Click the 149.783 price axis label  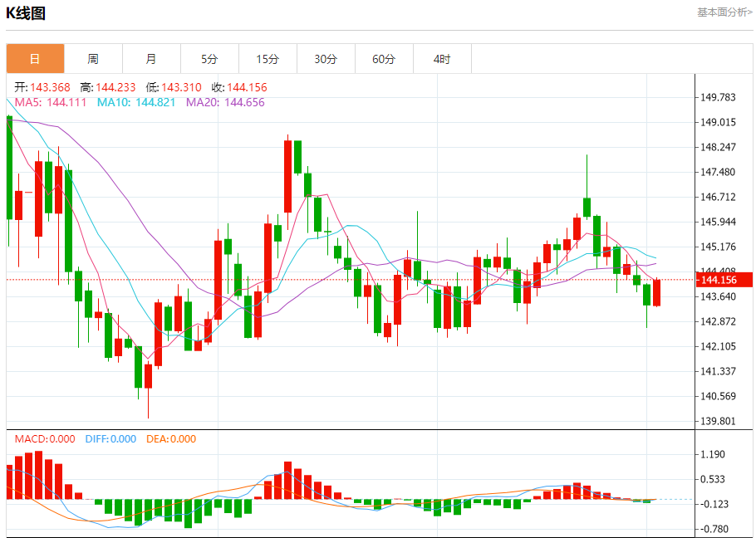click(718, 97)
